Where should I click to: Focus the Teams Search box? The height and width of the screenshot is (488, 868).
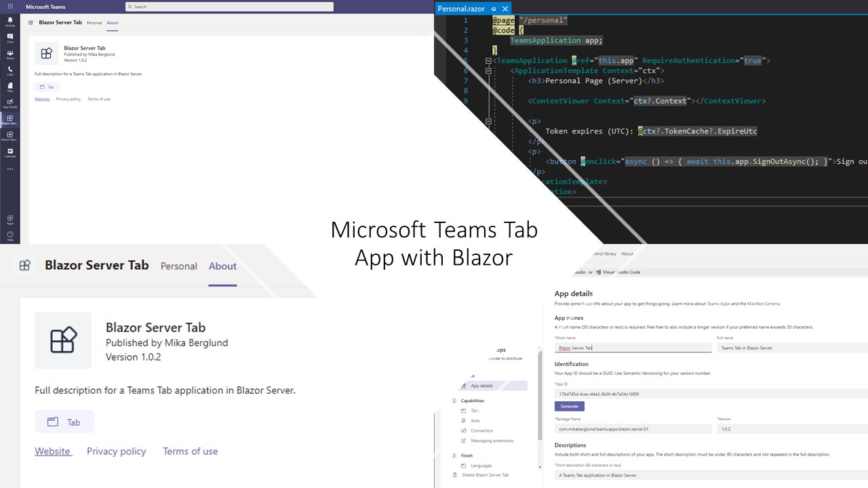pyautogui.click(x=229, y=7)
